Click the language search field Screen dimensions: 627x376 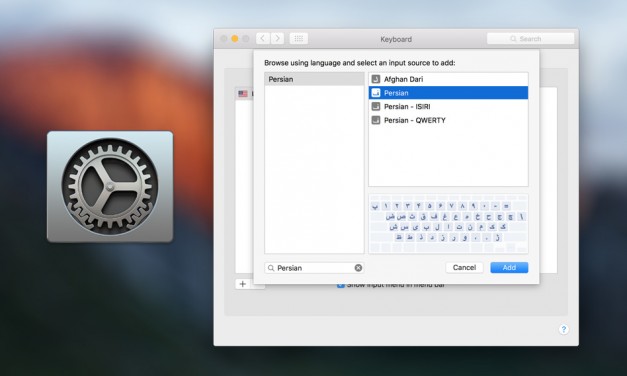[x=314, y=268]
